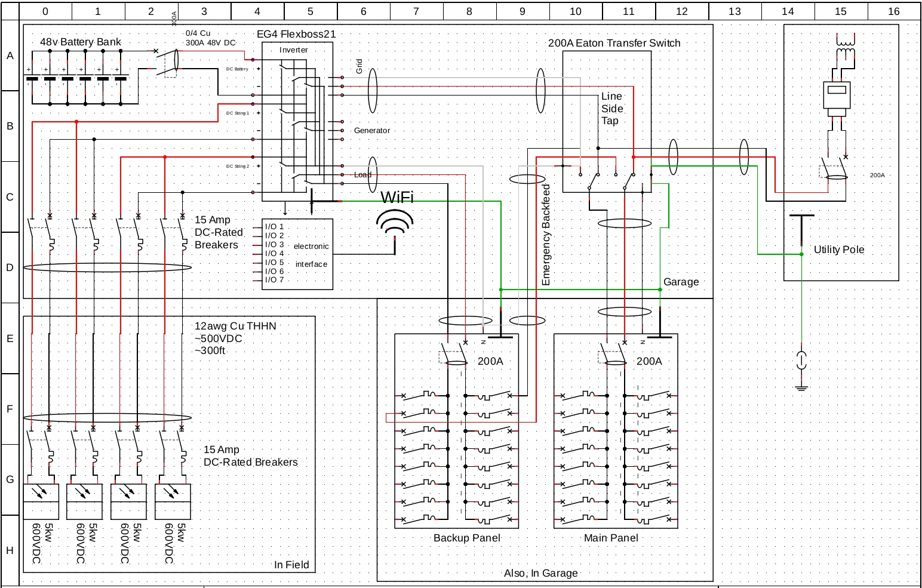Select the ground rod symbol above earth ground

tap(801, 360)
